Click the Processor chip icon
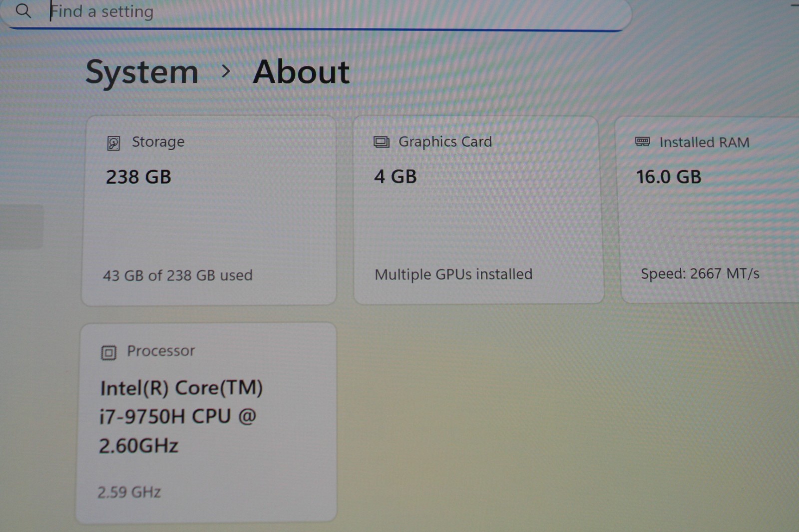The height and width of the screenshot is (532, 799). (x=108, y=353)
